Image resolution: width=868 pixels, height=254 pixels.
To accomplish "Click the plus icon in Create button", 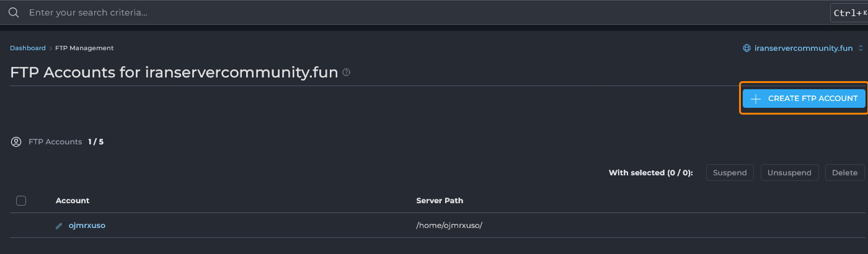I will 756,99.
